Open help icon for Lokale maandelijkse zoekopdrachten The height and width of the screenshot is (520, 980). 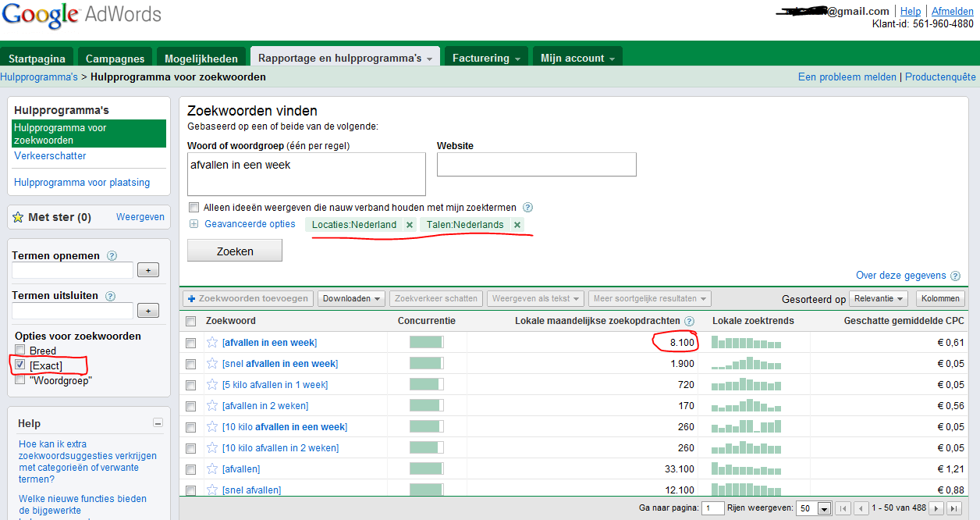pos(689,321)
